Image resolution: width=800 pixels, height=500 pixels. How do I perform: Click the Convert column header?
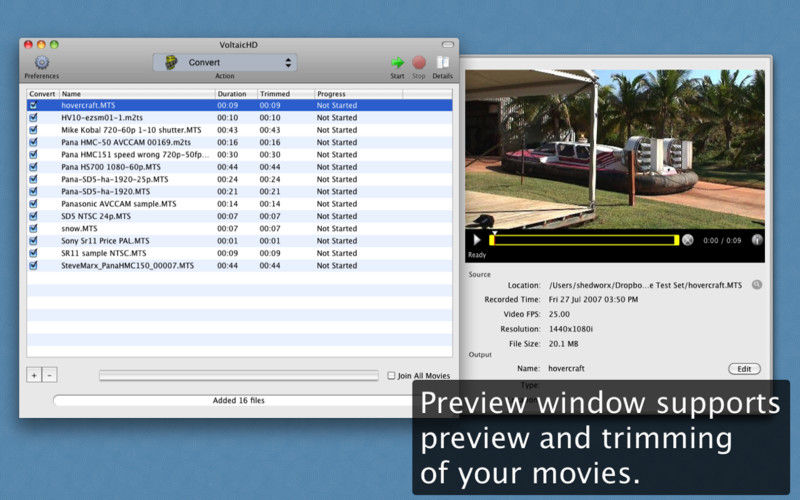pos(42,94)
